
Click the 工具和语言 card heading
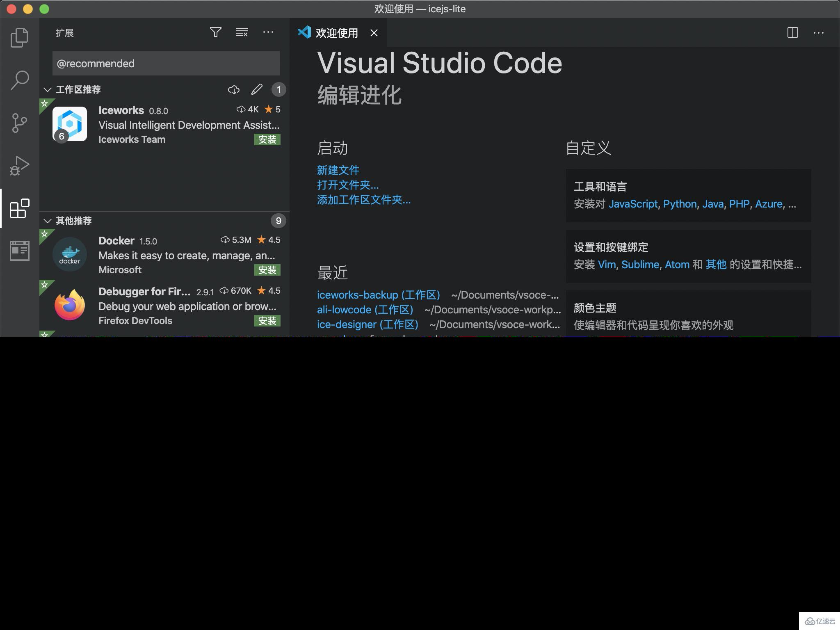coord(600,187)
